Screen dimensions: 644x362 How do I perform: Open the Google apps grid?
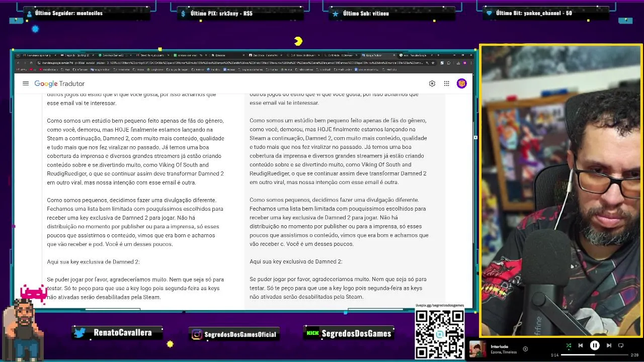click(x=446, y=83)
